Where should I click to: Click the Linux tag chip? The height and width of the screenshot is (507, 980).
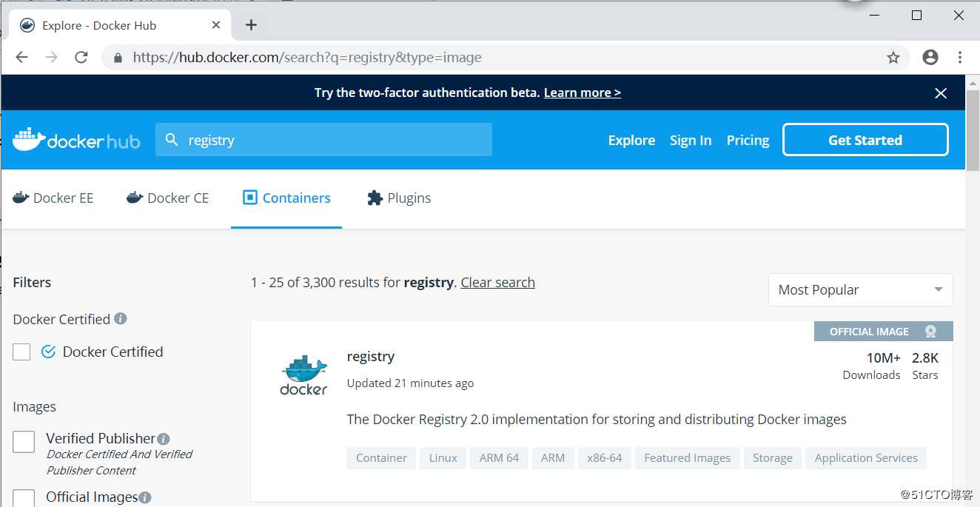[443, 458]
